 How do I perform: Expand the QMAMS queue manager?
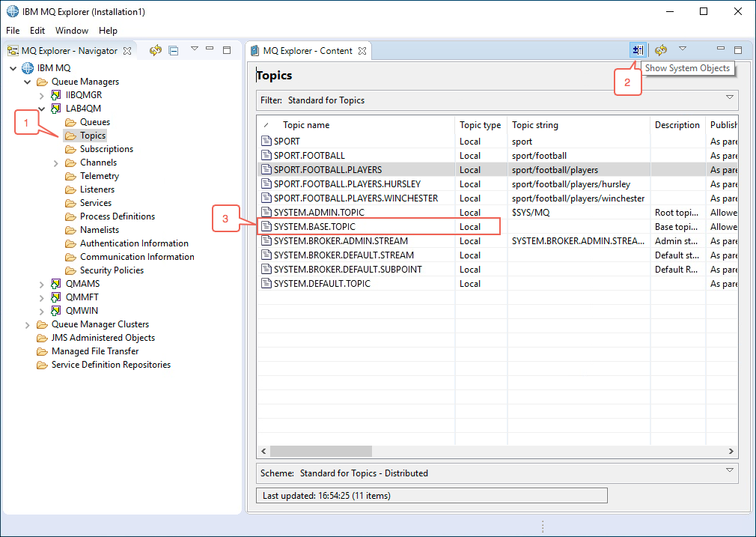click(42, 284)
